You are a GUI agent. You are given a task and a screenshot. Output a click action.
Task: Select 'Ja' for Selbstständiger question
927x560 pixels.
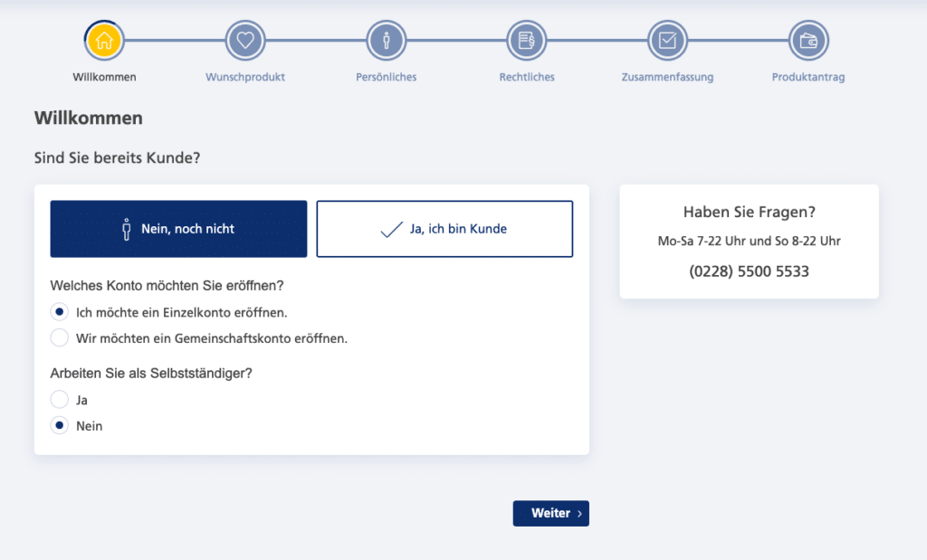point(59,399)
